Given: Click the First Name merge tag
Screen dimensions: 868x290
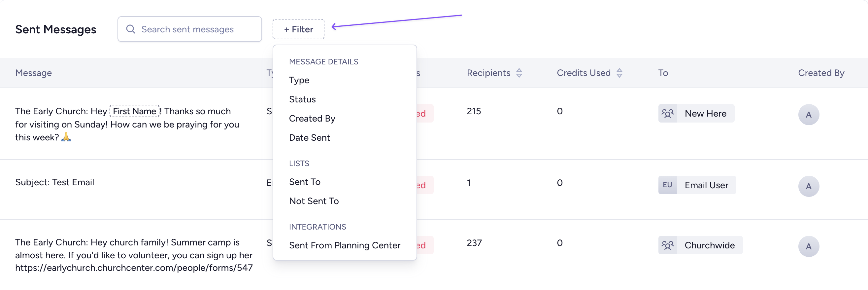Looking at the screenshot, I should 134,111.
